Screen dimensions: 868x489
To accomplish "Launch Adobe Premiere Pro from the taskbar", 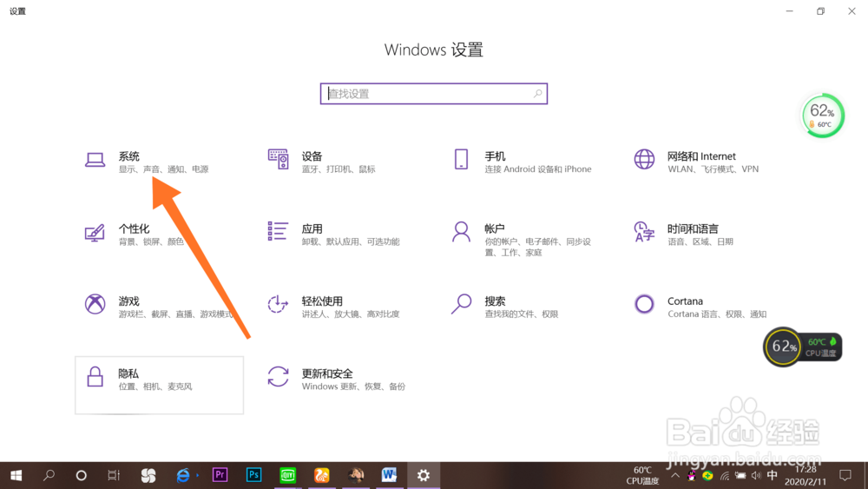I will pyautogui.click(x=220, y=475).
